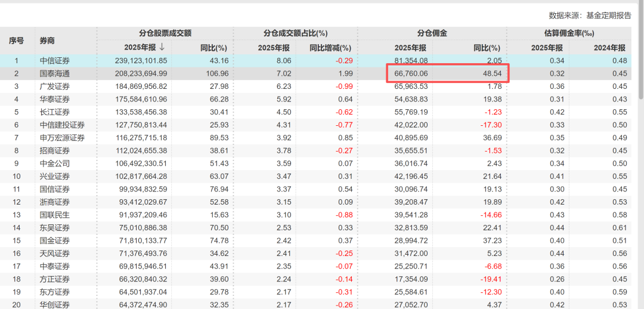Open 广发证券 broker name

(x=55, y=86)
